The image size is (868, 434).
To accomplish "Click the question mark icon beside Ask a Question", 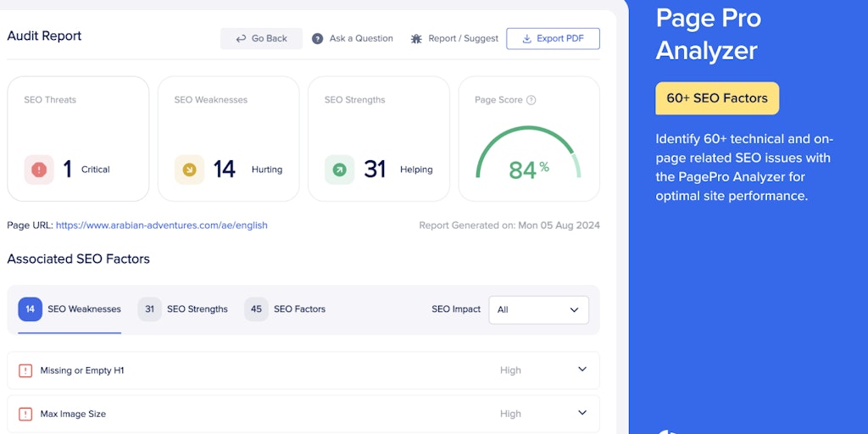I will pyautogui.click(x=317, y=39).
